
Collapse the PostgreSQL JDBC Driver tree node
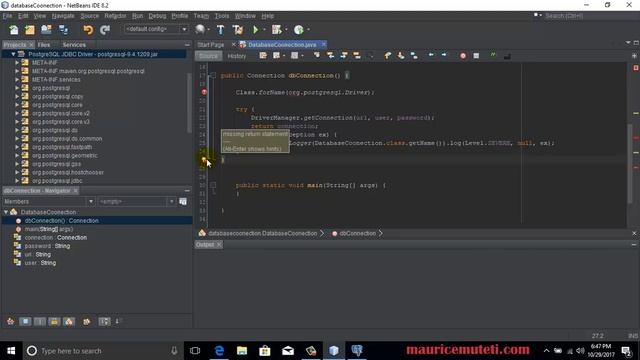point(13,54)
